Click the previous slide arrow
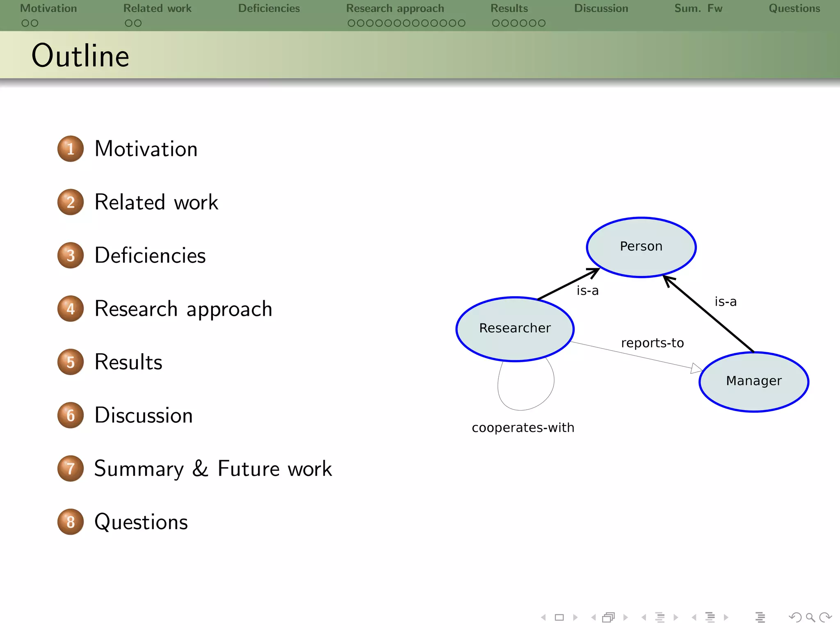Image resolution: width=840 pixels, height=630 pixels. [x=544, y=617]
